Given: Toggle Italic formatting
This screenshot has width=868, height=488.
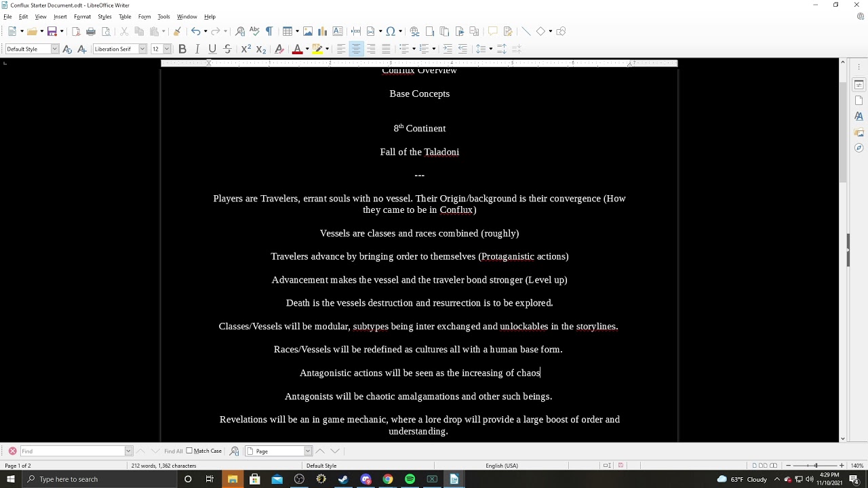Looking at the screenshot, I should click(197, 49).
